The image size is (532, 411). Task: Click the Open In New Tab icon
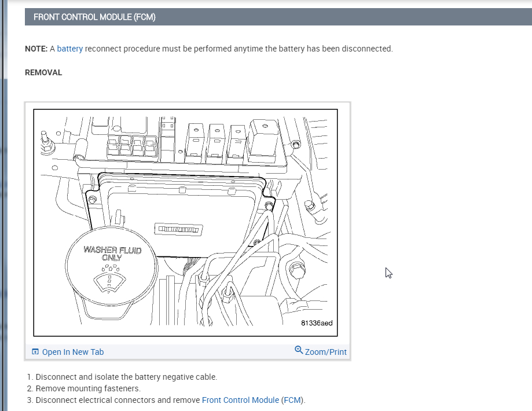pyautogui.click(x=35, y=351)
